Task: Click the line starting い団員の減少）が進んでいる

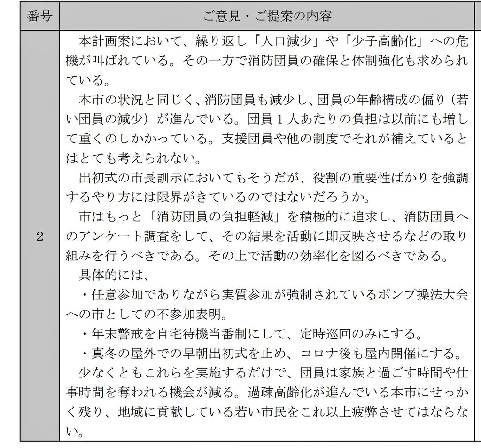Action: 267,119
